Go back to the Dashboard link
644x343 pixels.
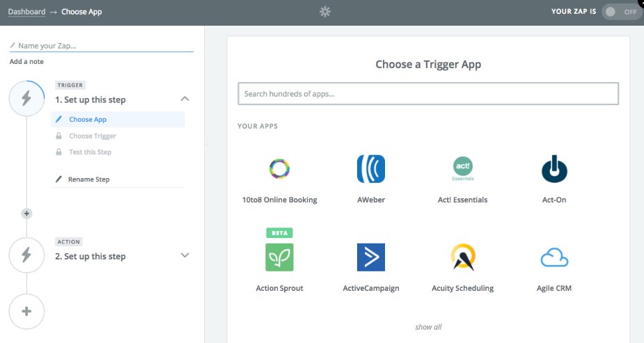coord(26,12)
